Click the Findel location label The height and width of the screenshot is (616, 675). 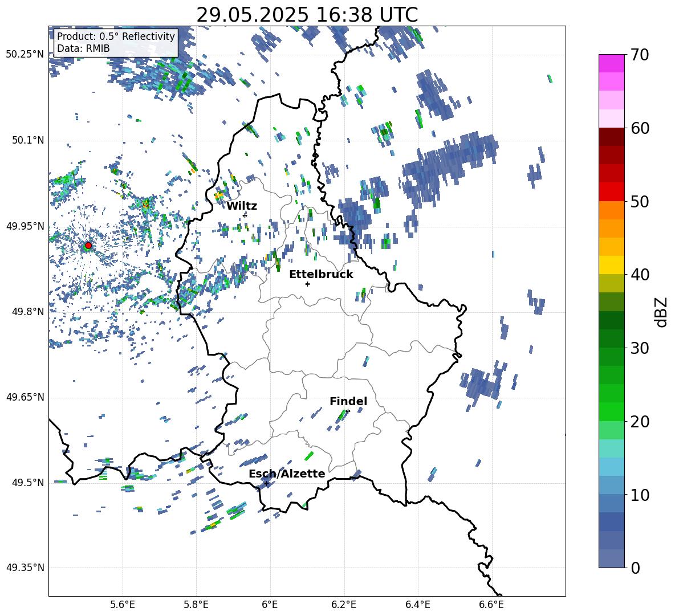coord(348,401)
